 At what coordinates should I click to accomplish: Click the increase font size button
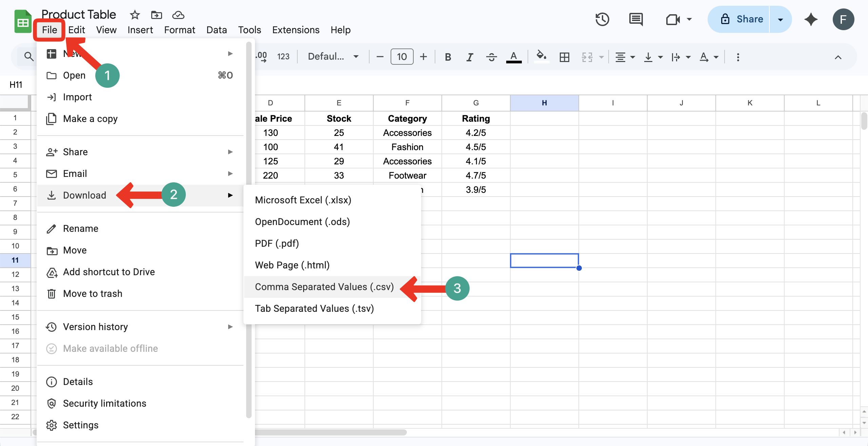(423, 57)
